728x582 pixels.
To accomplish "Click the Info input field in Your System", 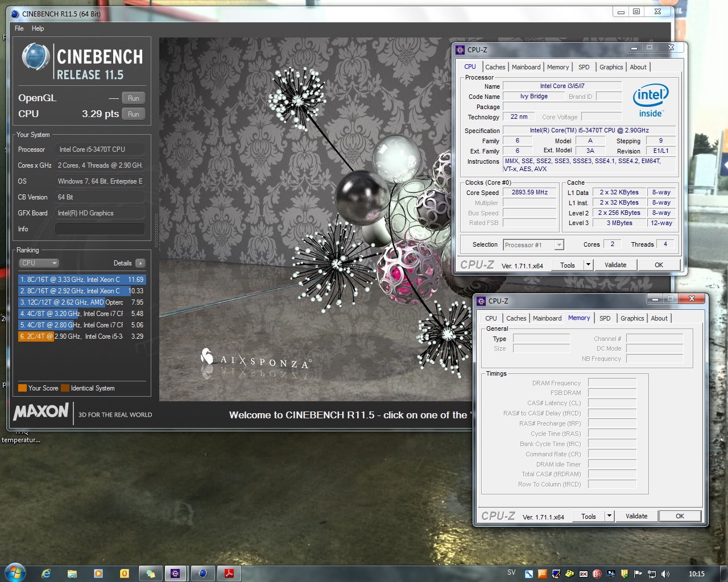I will (100, 229).
